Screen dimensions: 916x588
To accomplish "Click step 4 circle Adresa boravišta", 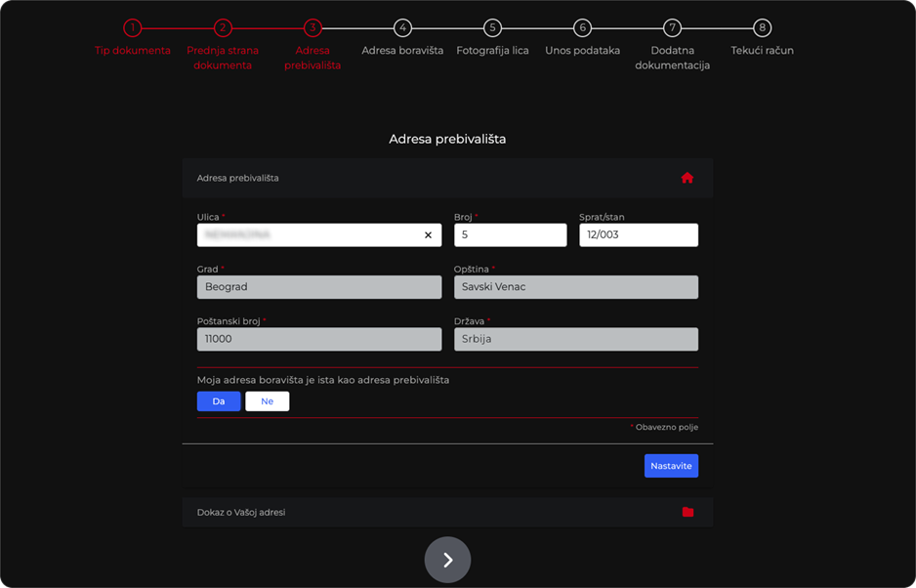I will [x=402, y=27].
